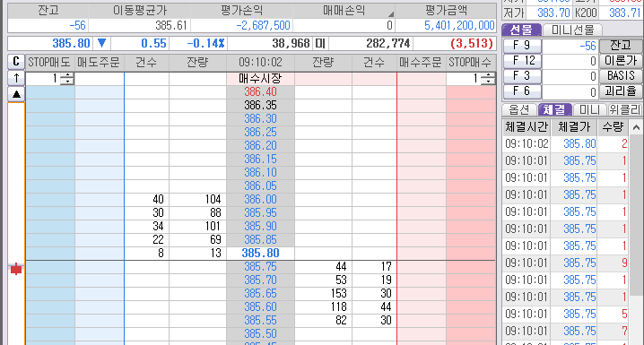Click price 385.95 in the ladder
Screen dimensions: 644x345
(x=260, y=213)
